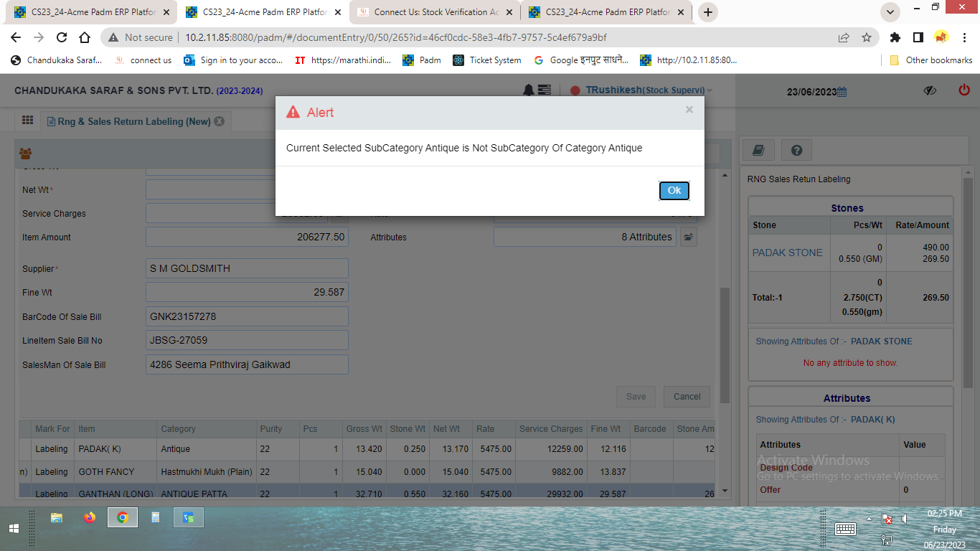Image resolution: width=980 pixels, height=551 pixels.
Task: Go to browser home icon
Action: pyautogui.click(x=85, y=37)
